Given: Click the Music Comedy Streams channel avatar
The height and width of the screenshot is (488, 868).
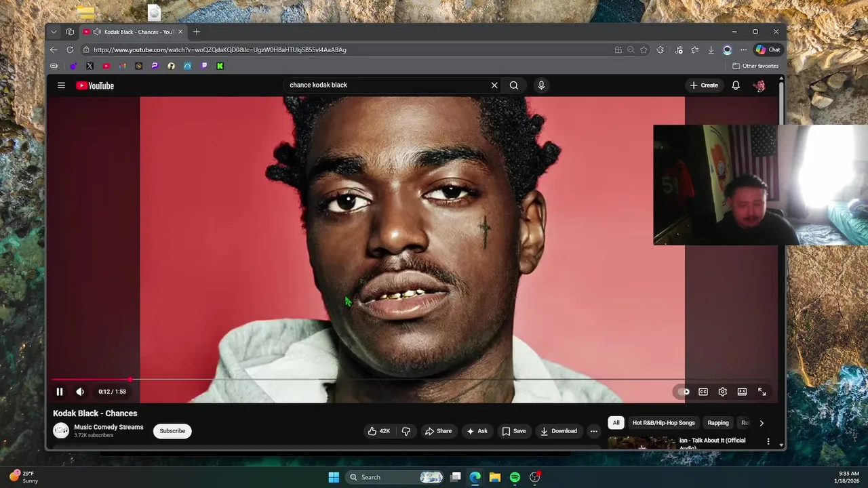Looking at the screenshot, I should (61, 430).
